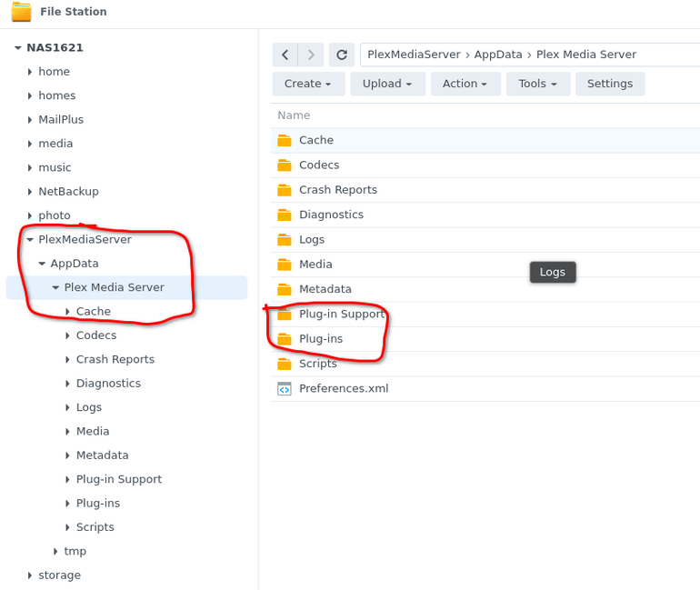Open the Action dropdown menu
700x590 pixels.
tap(465, 84)
